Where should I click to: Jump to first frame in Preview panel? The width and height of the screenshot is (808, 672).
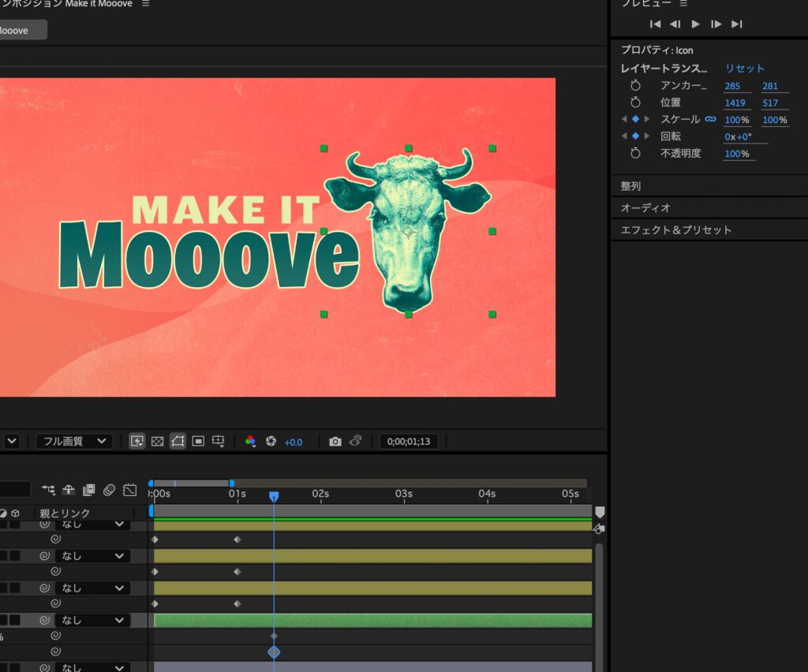[655, 24]
